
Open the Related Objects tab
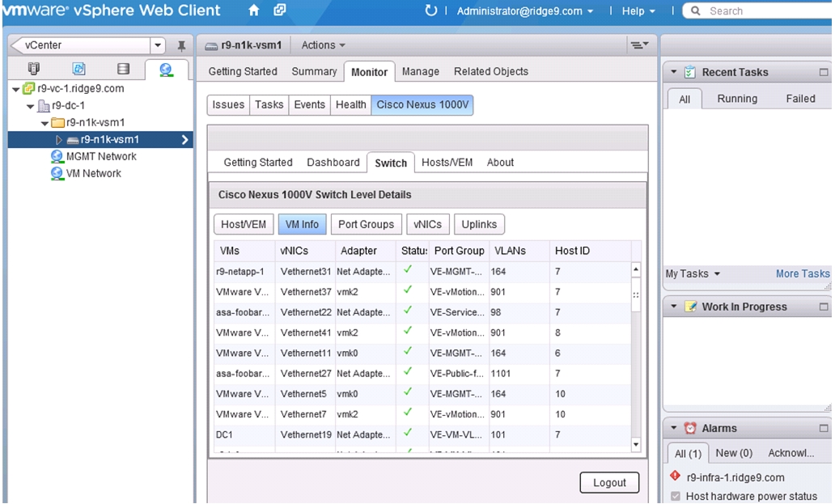[491, 71]
